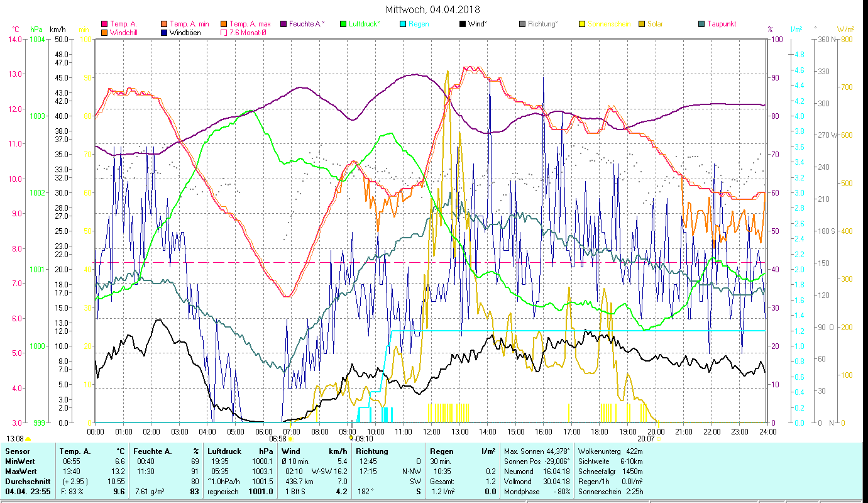
Task: Click the hPa axis unit label at top
Action: click(x=36, y=30)
